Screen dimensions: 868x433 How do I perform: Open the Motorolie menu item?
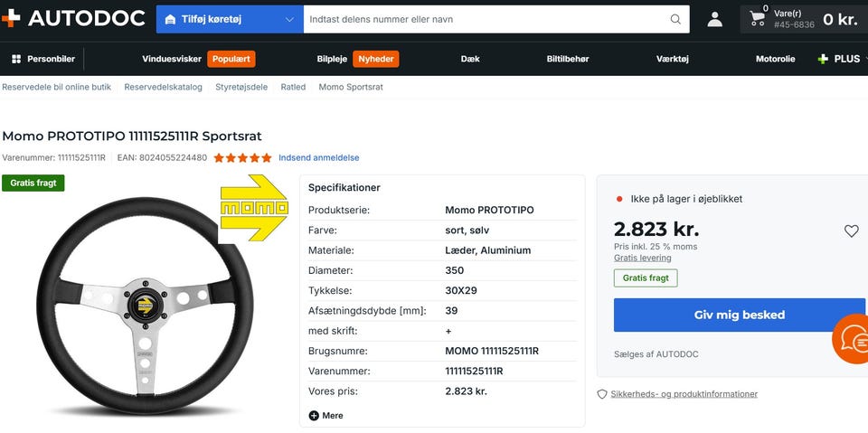775,59
